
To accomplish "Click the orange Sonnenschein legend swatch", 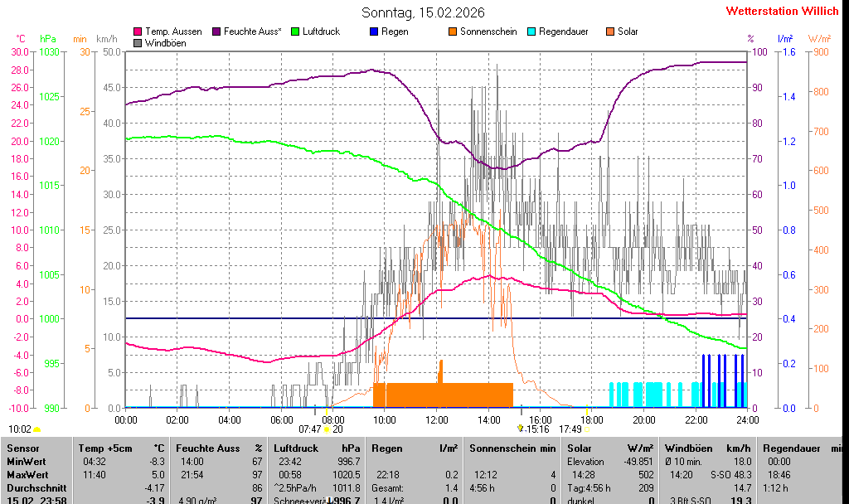I will [453, 31].
